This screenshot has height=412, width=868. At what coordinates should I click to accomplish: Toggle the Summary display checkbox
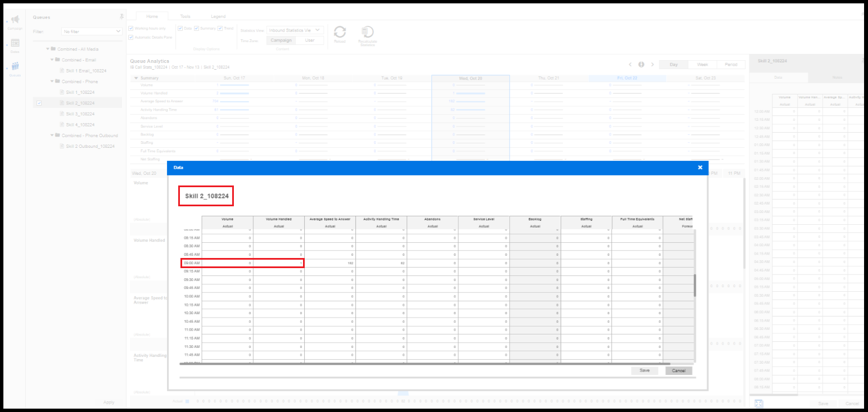click(x=196, y=28)
